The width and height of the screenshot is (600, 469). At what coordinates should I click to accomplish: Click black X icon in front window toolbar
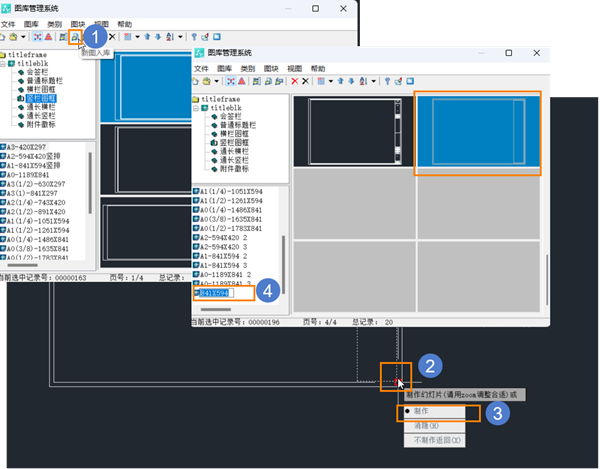pos(305,81)
